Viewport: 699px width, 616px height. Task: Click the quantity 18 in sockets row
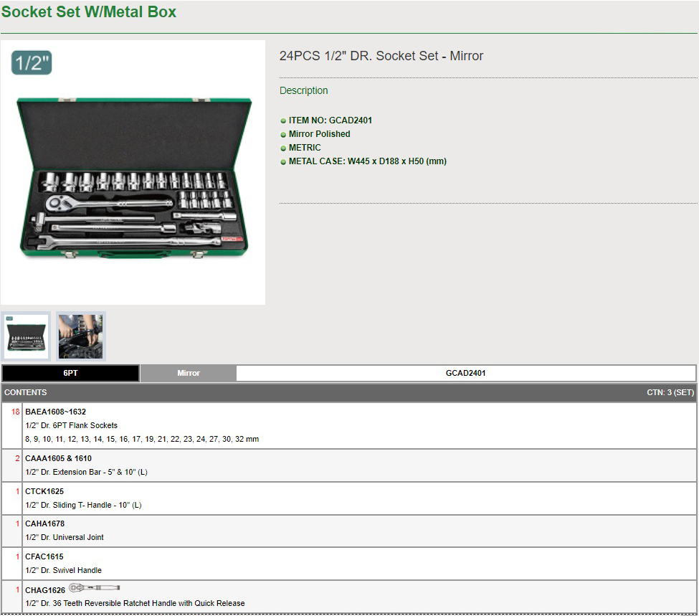[x=16, y=412]
